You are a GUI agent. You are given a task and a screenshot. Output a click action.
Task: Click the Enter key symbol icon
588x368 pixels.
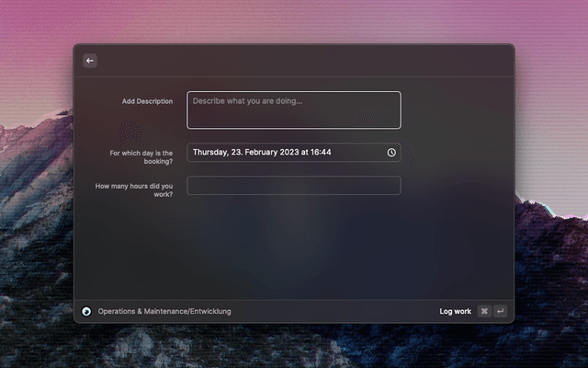pos(500,311)
